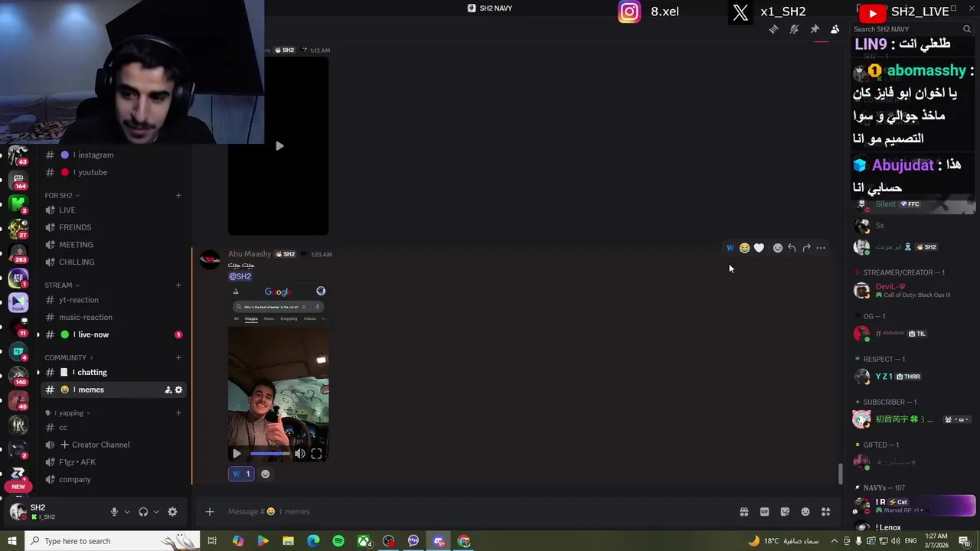Create invite for memes channel
The width and height of the screenshot is (980, 551).
(168, 390)
